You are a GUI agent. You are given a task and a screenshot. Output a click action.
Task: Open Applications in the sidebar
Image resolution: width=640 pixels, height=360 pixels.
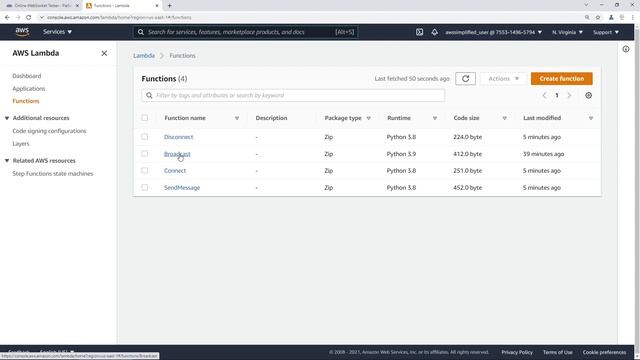coord(29,89)
